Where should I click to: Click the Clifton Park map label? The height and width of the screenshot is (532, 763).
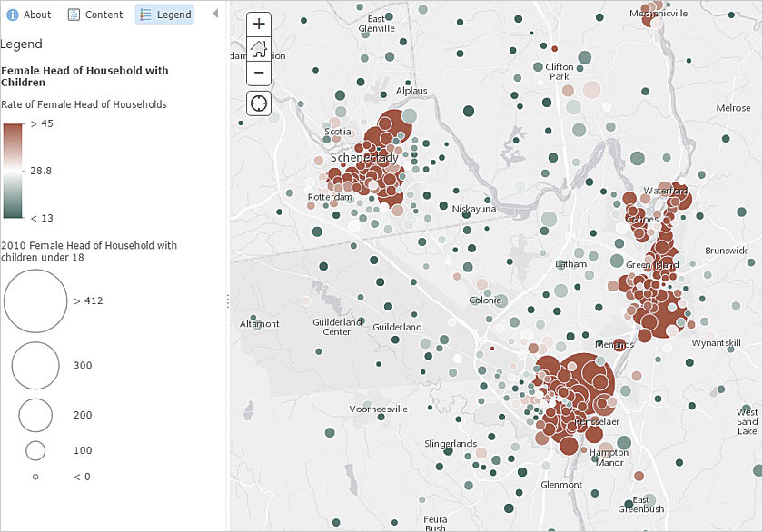[x=560, y=72]
